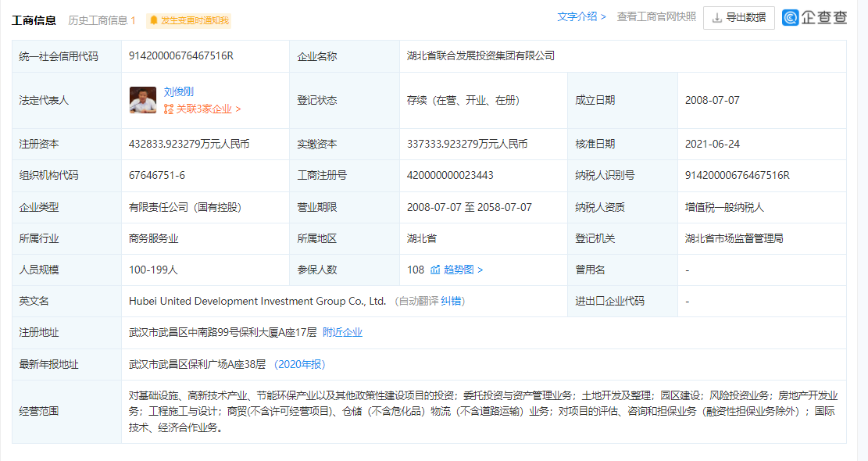Expand 文字介绍 section
This screenshot has height=461, width=868.
581,16
